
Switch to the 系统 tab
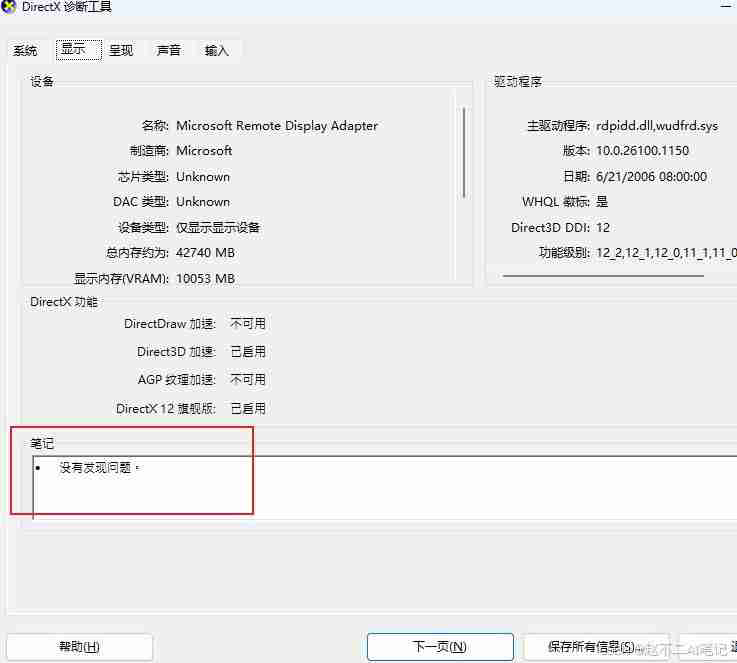point(25,50)
